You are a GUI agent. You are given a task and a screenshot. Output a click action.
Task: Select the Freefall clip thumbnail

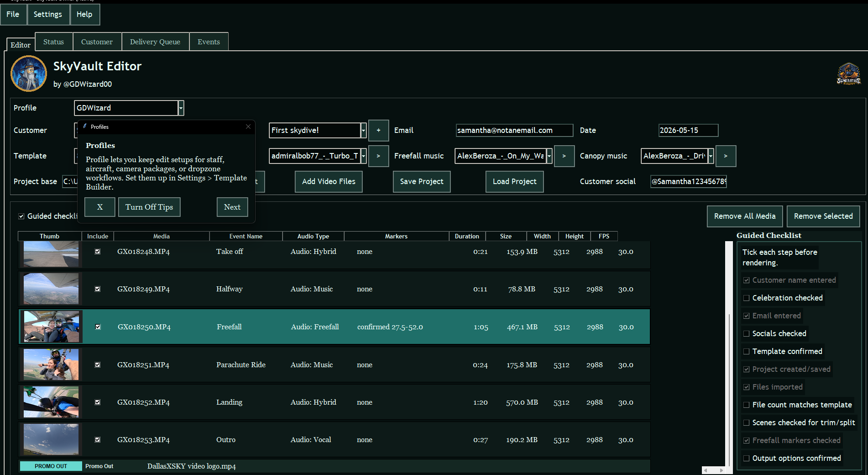(52, 327)
